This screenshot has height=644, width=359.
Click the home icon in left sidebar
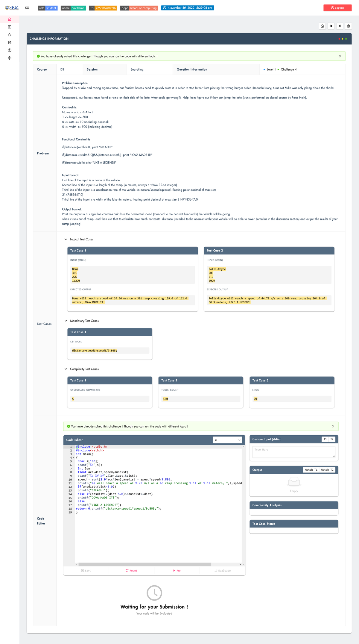point(10,19)
